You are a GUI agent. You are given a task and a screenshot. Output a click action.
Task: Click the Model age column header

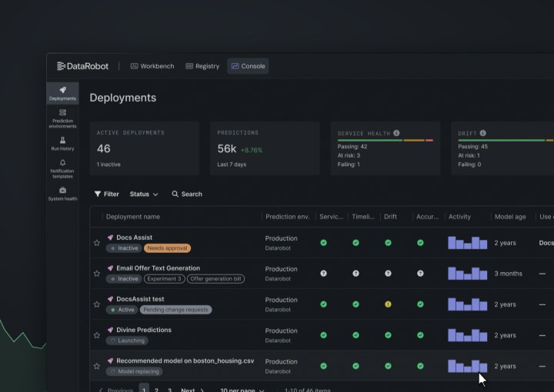tap(510, 217)
